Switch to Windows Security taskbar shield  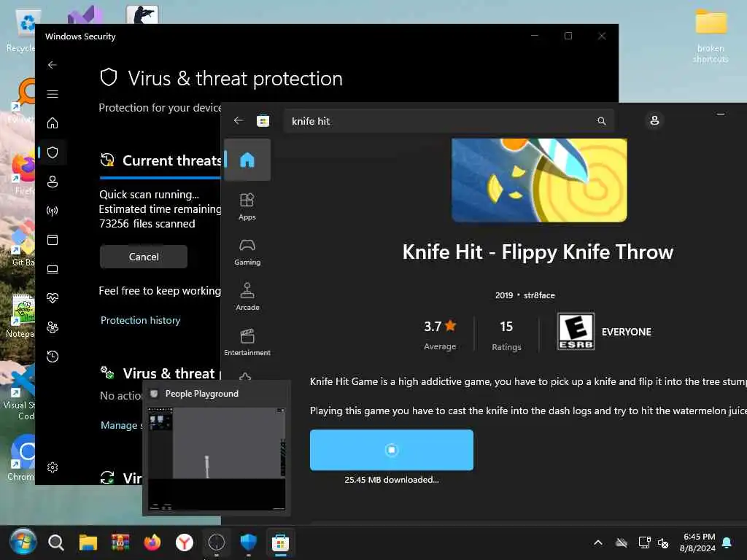click(x=249, y=542)
